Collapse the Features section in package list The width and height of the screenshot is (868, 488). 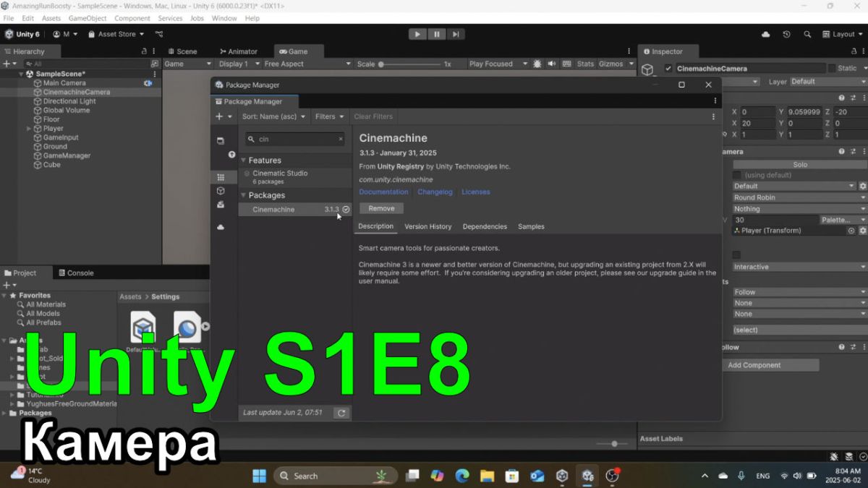(244, 160)
